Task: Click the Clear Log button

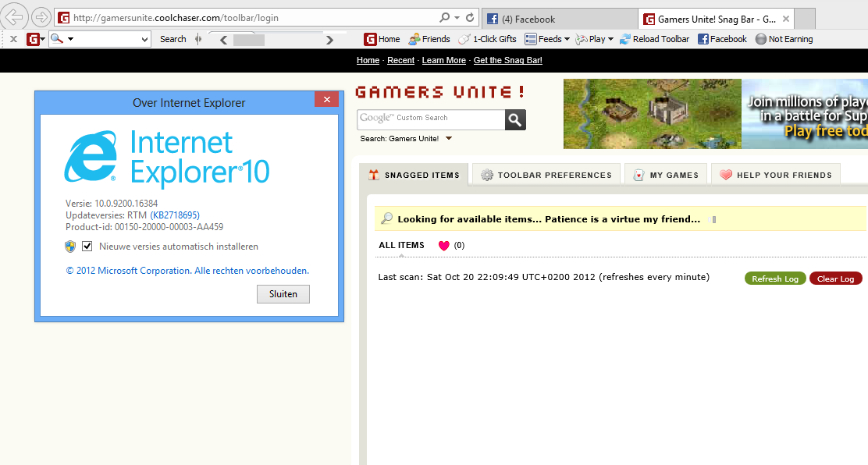Action: [x=835, y=279]
